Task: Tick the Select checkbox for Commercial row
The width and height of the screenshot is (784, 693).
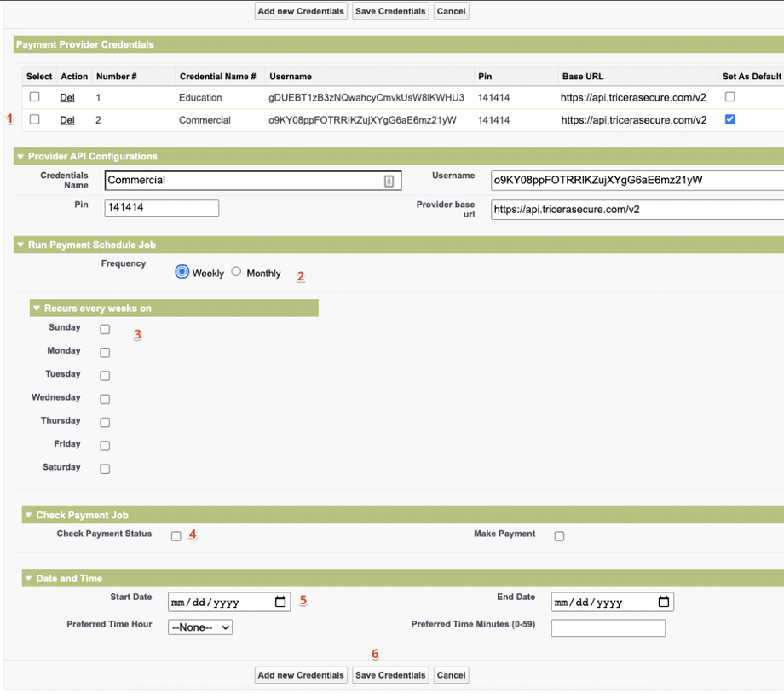Action: coord(35,119)
